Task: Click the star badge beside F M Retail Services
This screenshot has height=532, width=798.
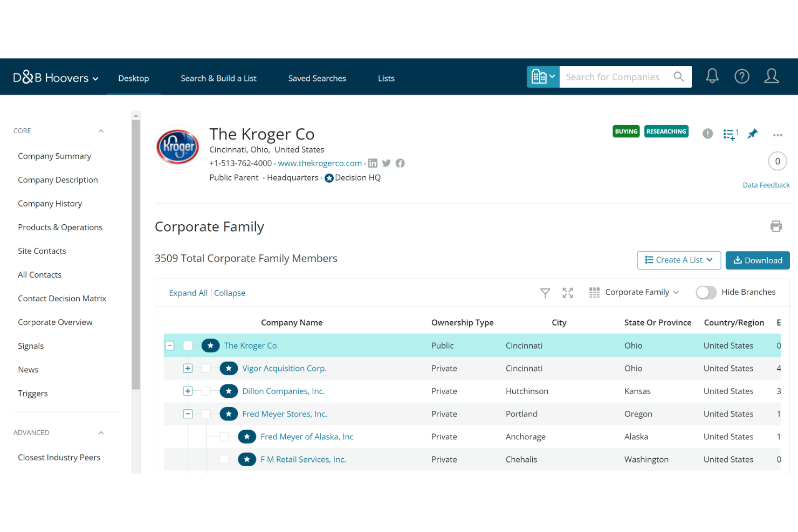Action: coord(247,459)
